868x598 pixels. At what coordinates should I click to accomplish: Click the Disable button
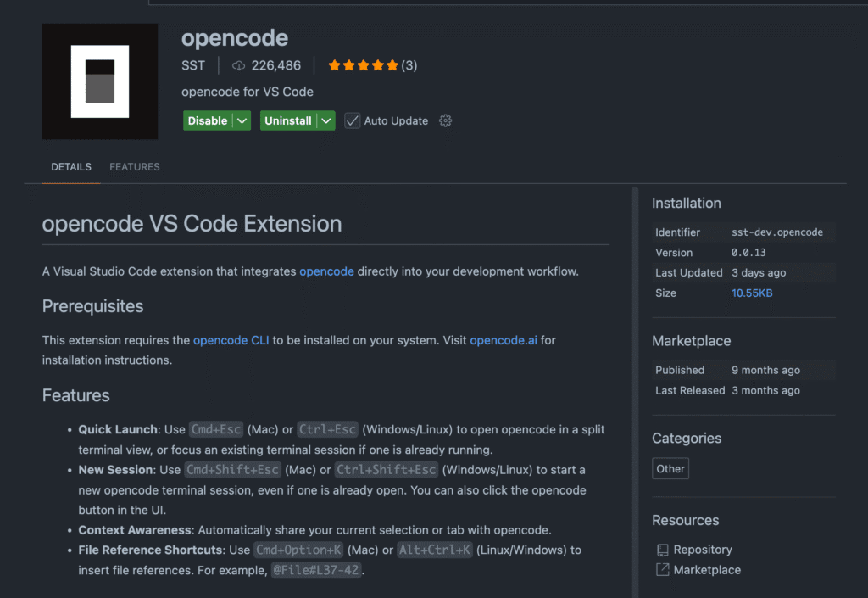[209, 120]
